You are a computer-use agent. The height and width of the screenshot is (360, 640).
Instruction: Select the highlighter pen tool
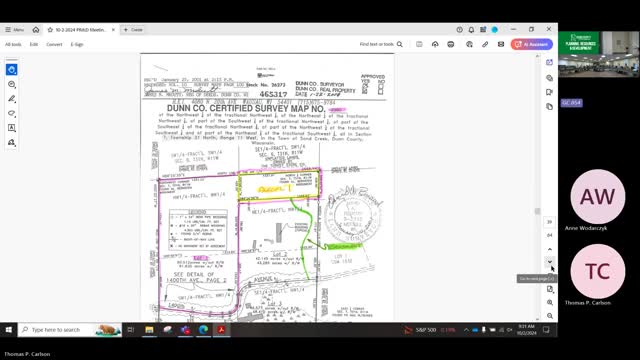click(11, 99)
